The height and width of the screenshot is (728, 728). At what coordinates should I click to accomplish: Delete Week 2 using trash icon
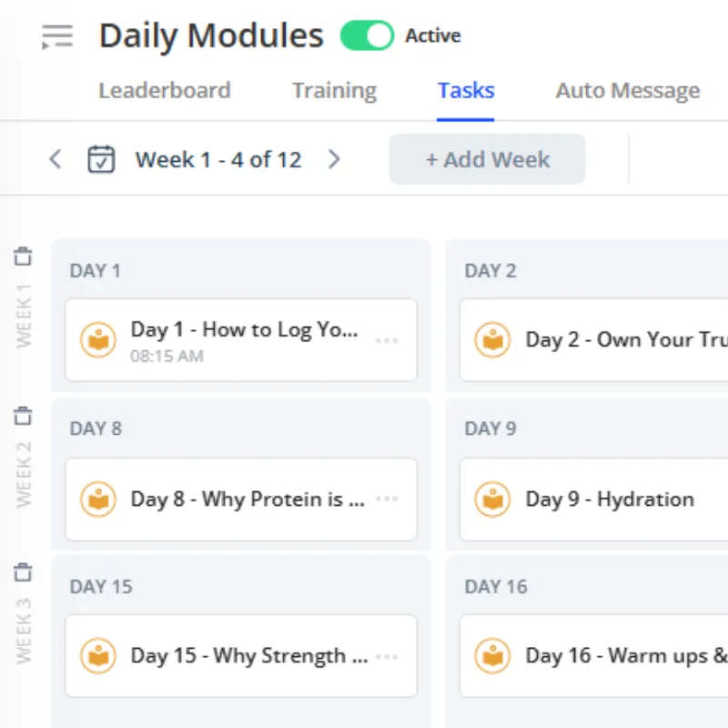[24, 416]
